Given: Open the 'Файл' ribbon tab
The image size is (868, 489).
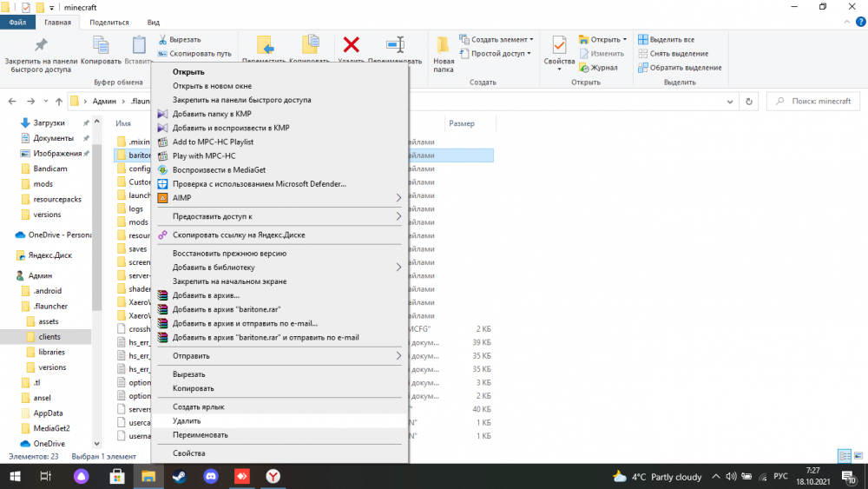Looking at the screenshot, I should [x=17, y=23].
